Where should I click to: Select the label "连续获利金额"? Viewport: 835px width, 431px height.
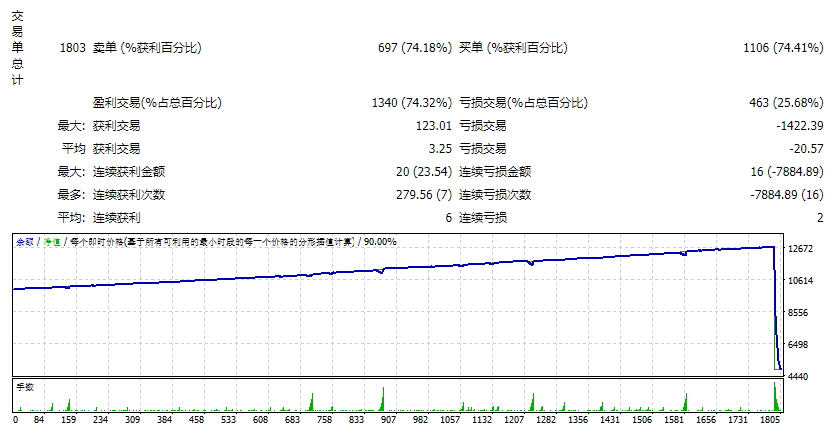click(129, 172)
